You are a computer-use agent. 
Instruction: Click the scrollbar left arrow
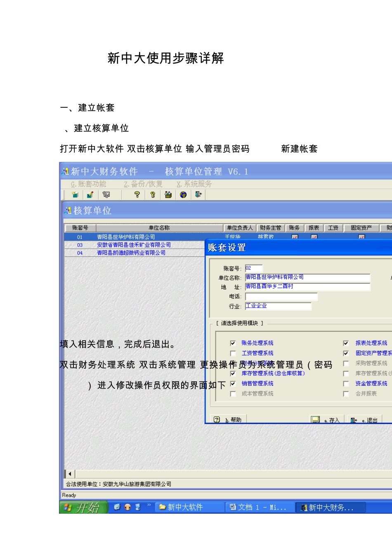click(70, 474)
